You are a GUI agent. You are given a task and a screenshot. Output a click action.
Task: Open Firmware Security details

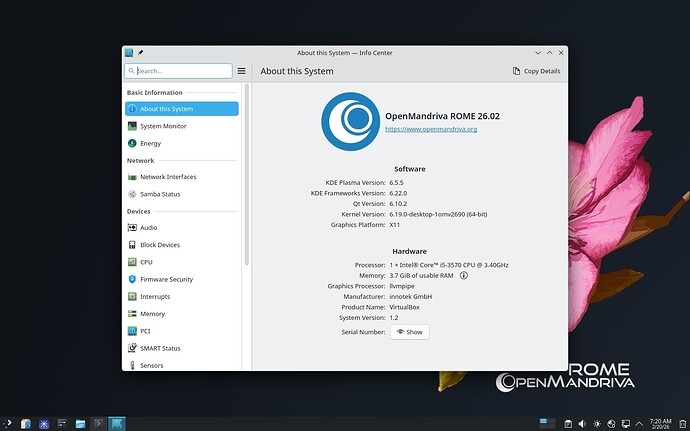pos(166,279)
